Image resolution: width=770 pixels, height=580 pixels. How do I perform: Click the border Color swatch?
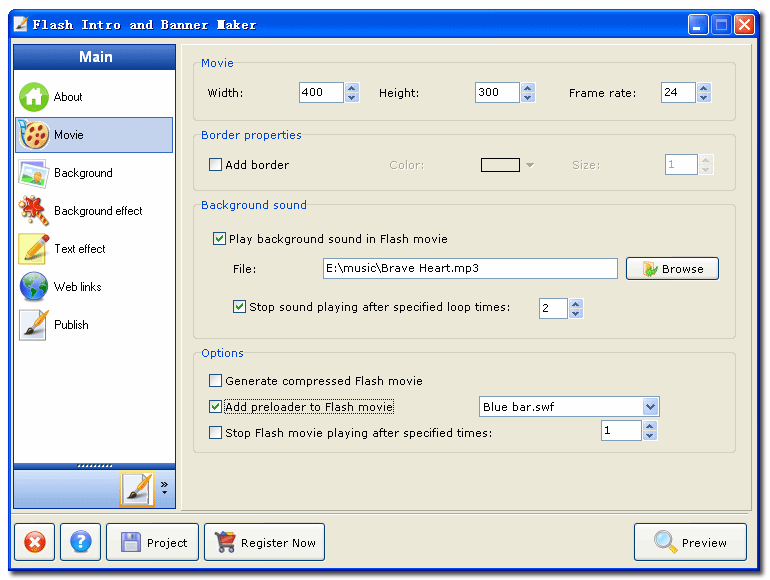coord(500,165)
